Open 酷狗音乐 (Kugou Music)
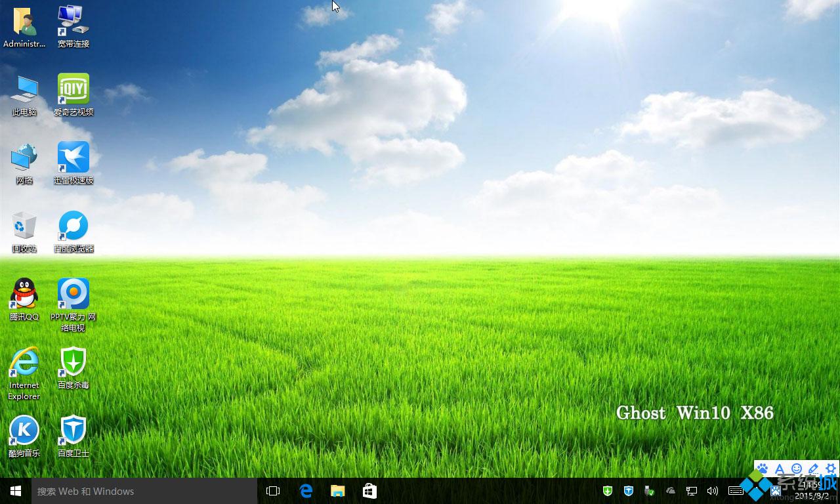840x504 pixels. click(x=24, y=430)
